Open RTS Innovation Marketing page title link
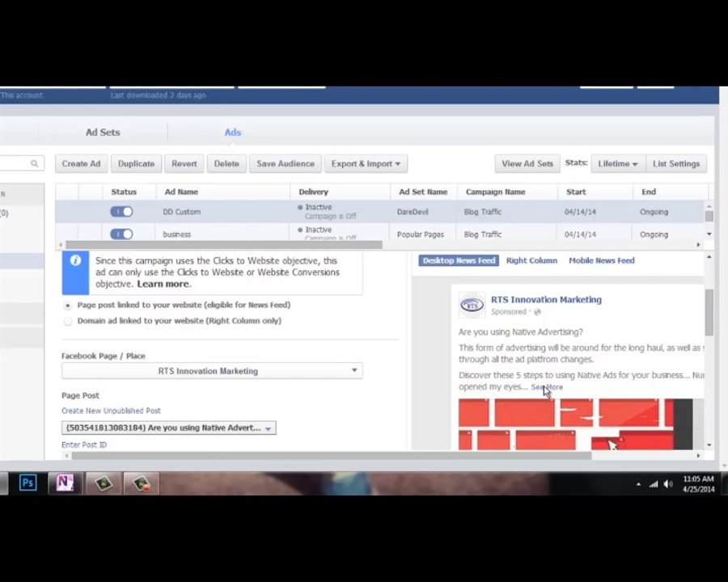The width and height of the screenshot is (728, 582). [547, 299]
